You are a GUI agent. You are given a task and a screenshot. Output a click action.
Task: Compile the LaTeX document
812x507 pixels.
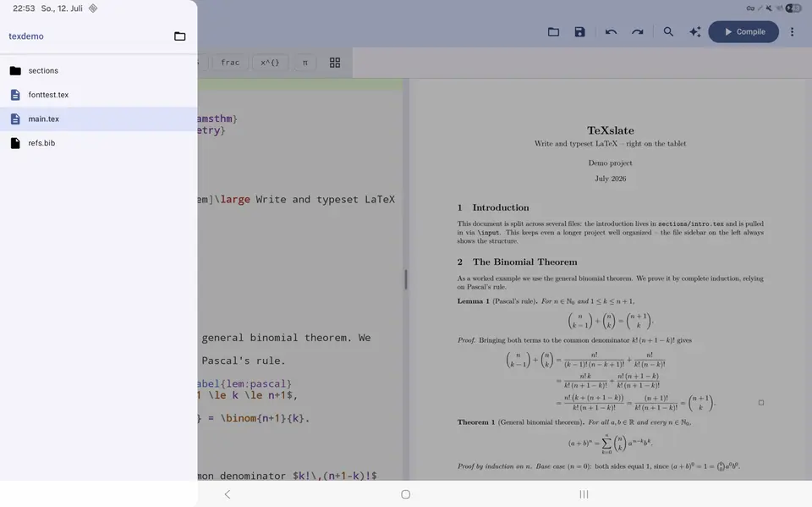(743, 32)
